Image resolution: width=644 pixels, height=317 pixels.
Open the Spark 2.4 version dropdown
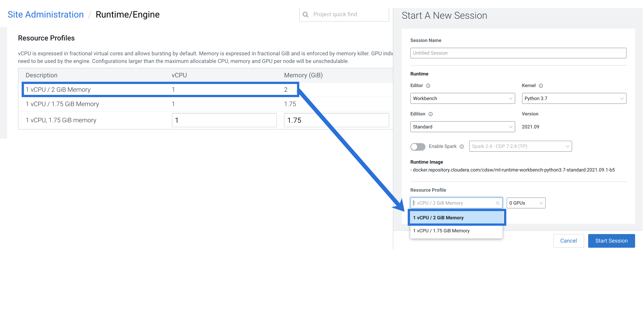coord(520,146)
